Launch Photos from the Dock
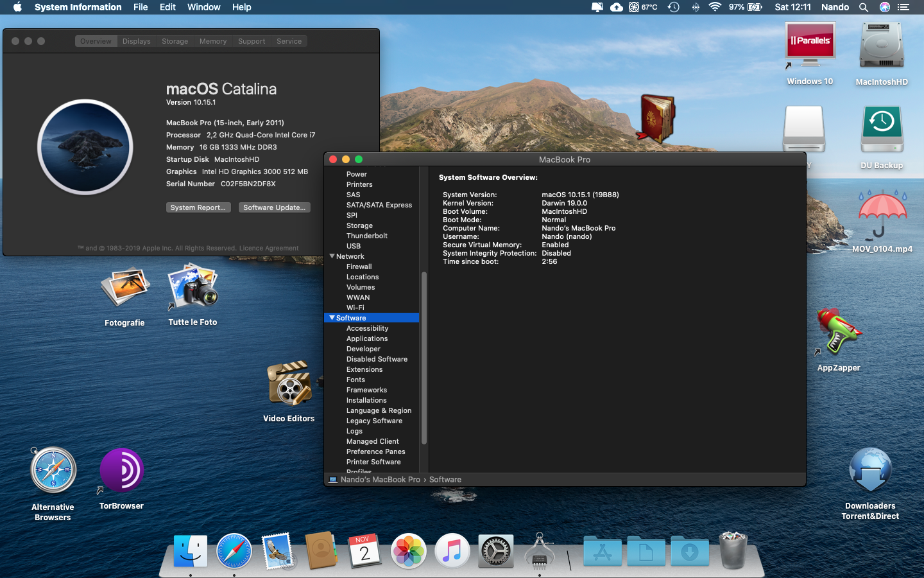924x578 pixels. coord(409,551)
